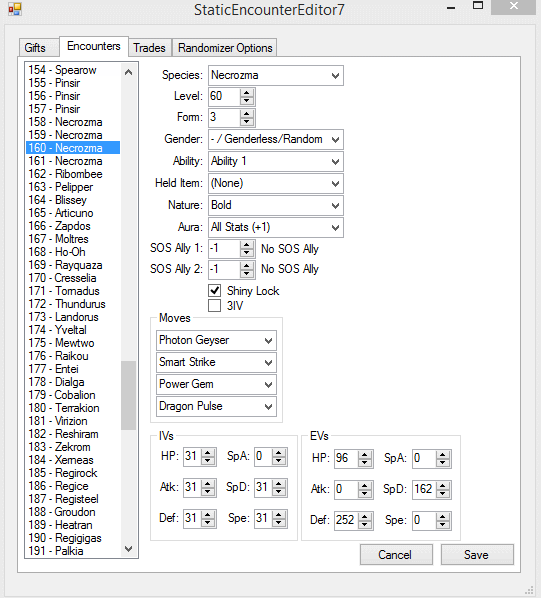The image size is (541, 598).
Task: Select 162 - Ribombee in the list
Action: click(x=73, y=174)
